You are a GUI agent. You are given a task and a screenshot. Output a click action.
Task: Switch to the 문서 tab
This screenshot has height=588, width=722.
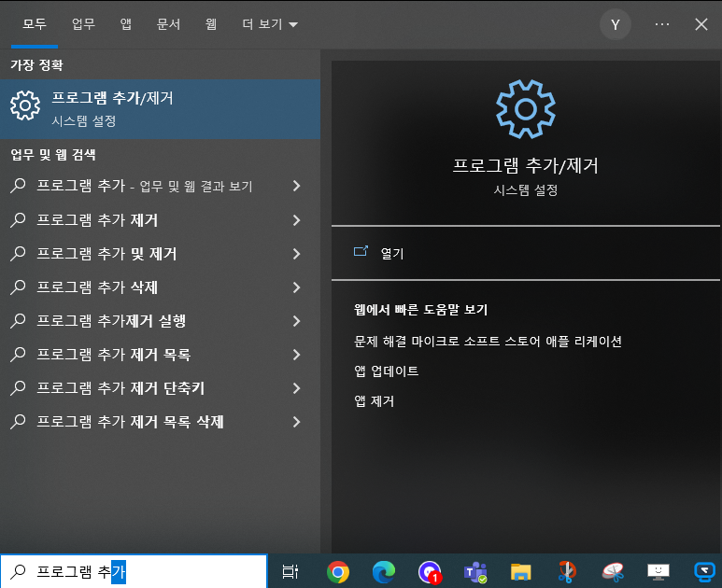pyautogui.click(x=168, y=24)
